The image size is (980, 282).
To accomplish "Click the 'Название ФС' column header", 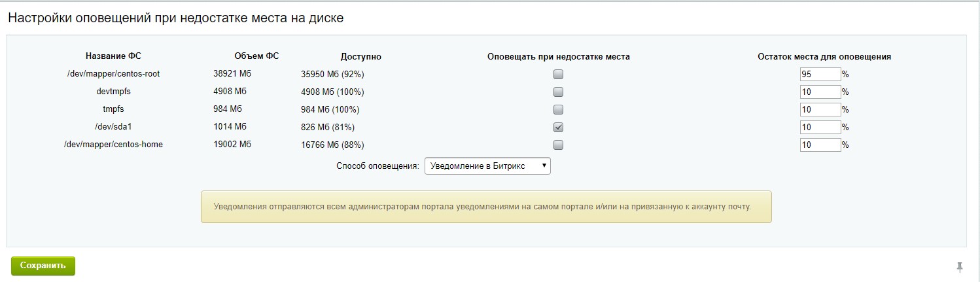I will (x=113, y=56).
